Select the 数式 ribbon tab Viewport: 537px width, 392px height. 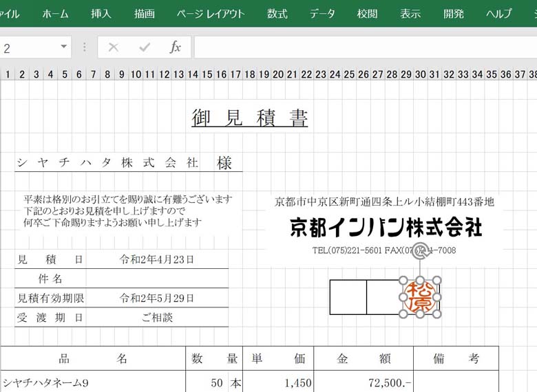tap(277, 14)
